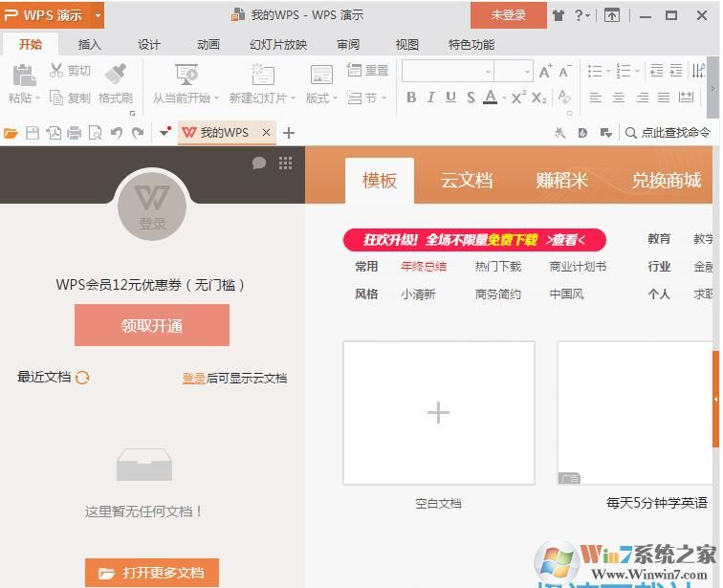Click the Open folder quick-access icon

tap(11, 133)
